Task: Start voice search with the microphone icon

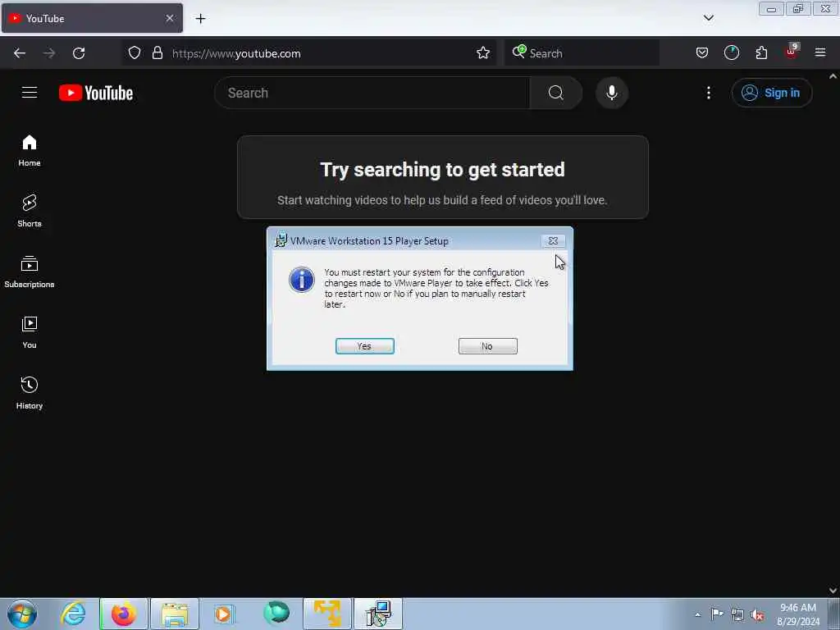Action: pos(611,93)
